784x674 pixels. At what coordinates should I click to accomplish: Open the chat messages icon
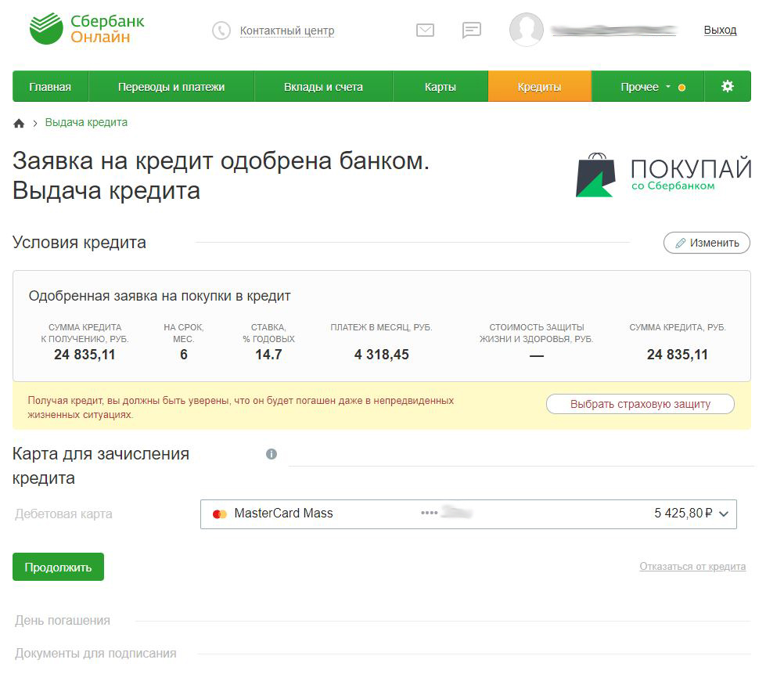[472, 30]
